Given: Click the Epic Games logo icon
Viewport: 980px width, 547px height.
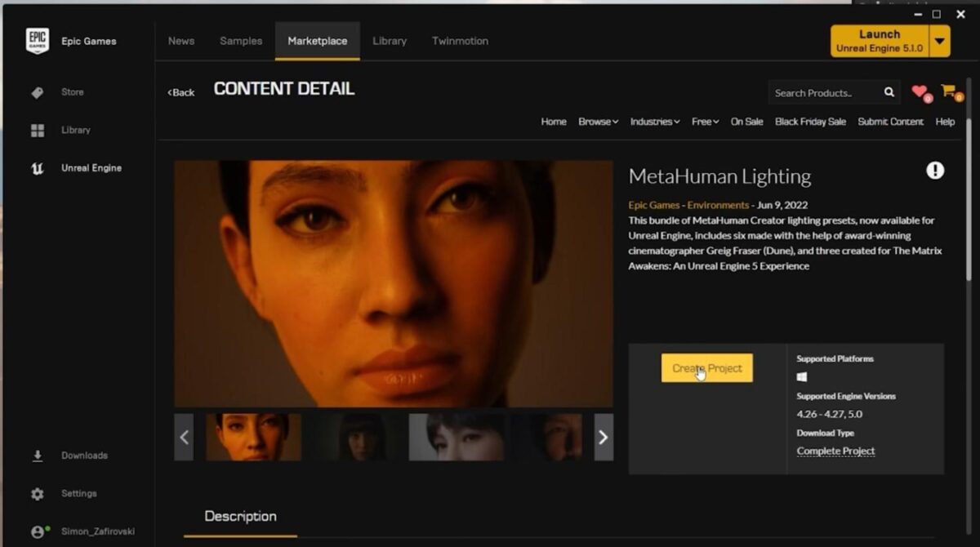Looking at the screenshot, I should pyautogui.click(x=38, y=42).
